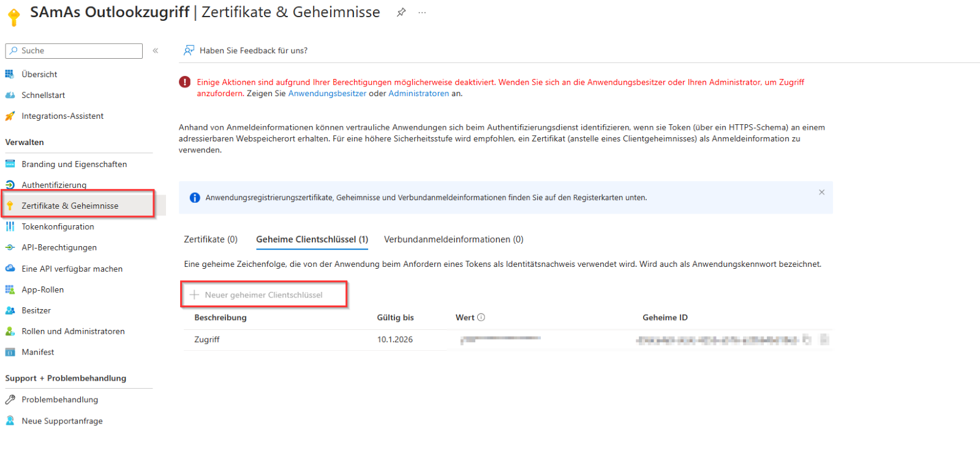The height and width of the screenshot is (456, 980).
Task: Click Haben Sie Feedback für uns
Action: [246, 50]
